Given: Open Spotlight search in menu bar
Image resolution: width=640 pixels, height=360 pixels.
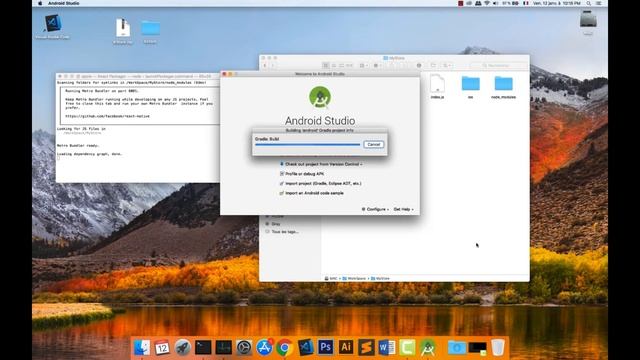Looking at the screenshot, I should pyautogui.click(x=589, y=3).
